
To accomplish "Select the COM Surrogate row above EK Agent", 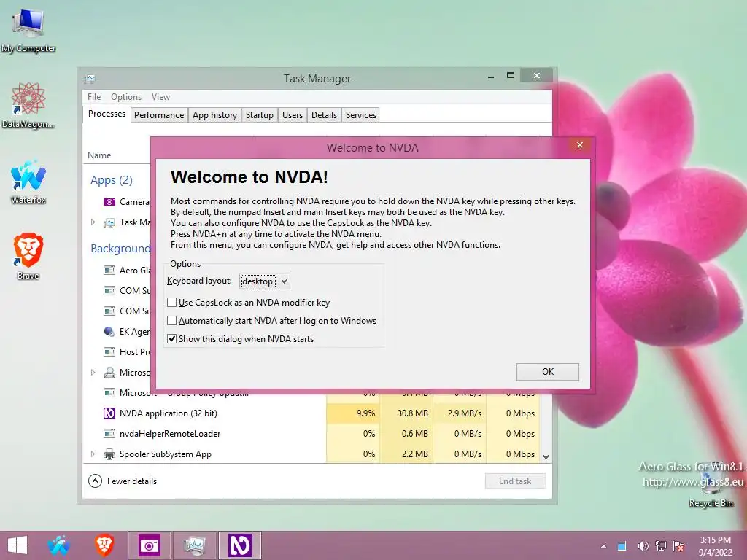I will coord(117,311).
